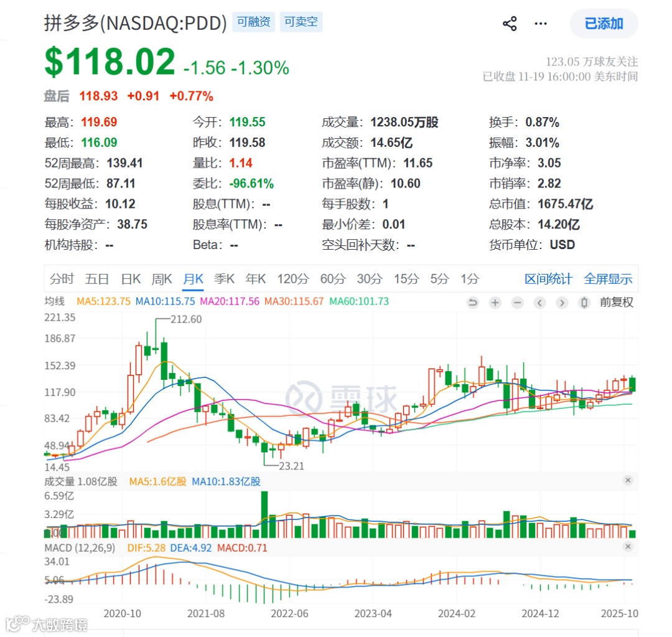Open the three-dot more options menu
The image size is (672, 637).
pos(541,24)
